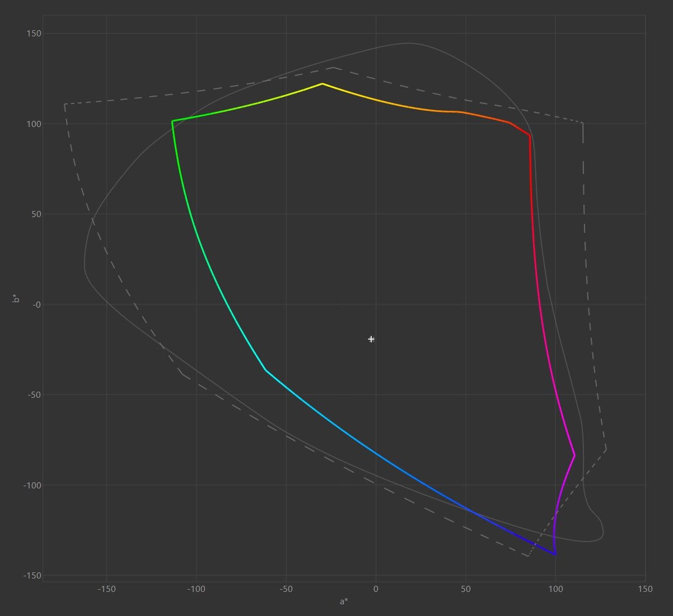Viewport: 673px width, 616px height.
Task: Click the blue bottom vertex of the colored gamut
Action: click(555, 554)
